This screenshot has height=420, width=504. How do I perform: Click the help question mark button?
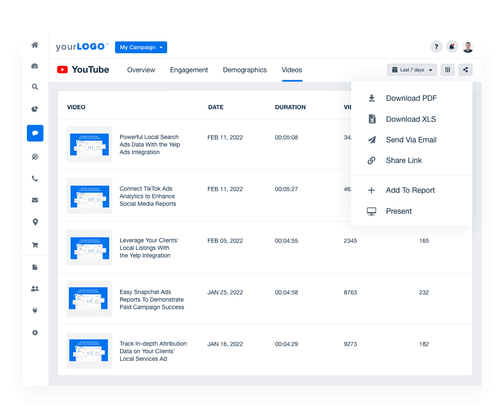point(436,47)
